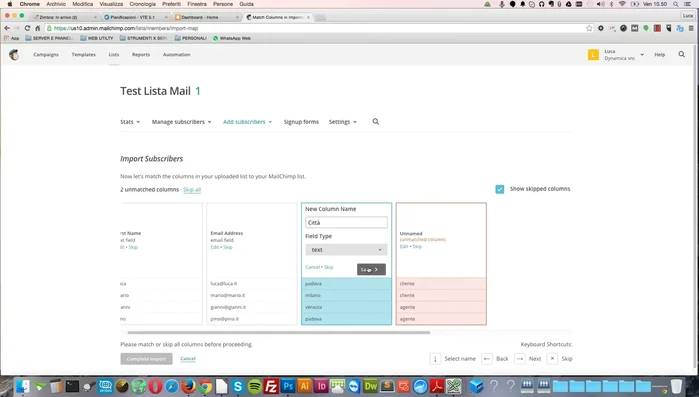Click the Help link in the header
699x397 pixels.
click(659, 54)
